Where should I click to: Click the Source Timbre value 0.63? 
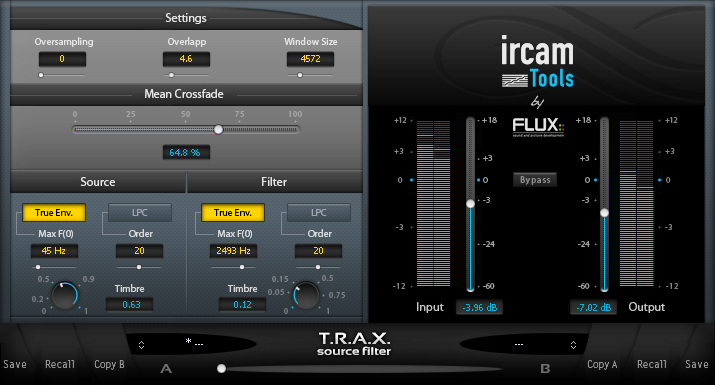pos(131,304)
